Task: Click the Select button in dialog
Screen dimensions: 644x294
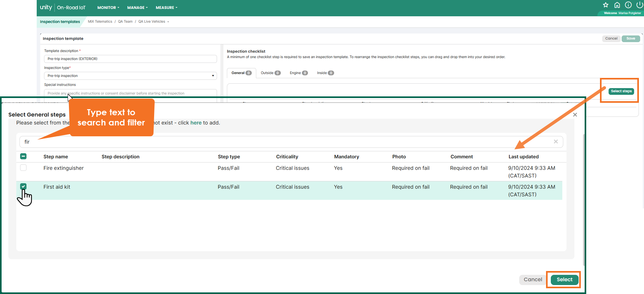Action: click(x=564, y=280)
